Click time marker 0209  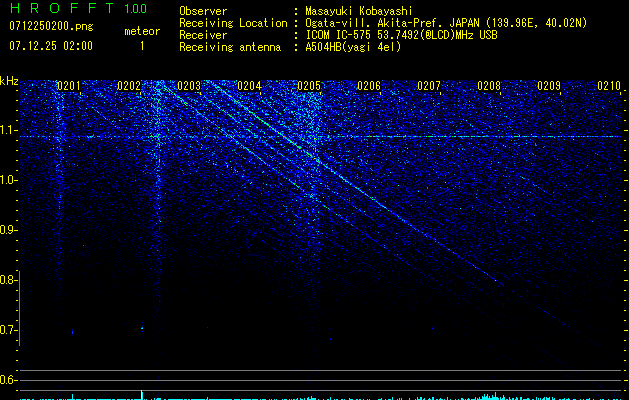549,86
